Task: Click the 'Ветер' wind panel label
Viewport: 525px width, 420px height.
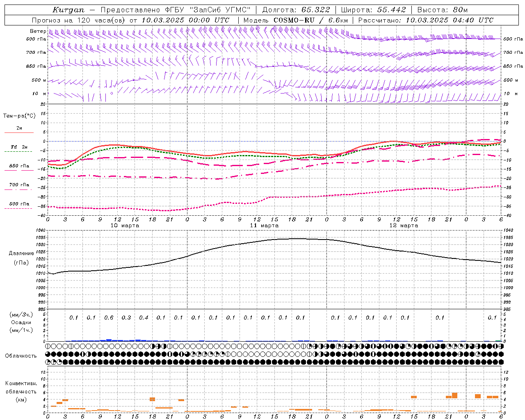Action: pyautogui.click(x=38, y=31)
